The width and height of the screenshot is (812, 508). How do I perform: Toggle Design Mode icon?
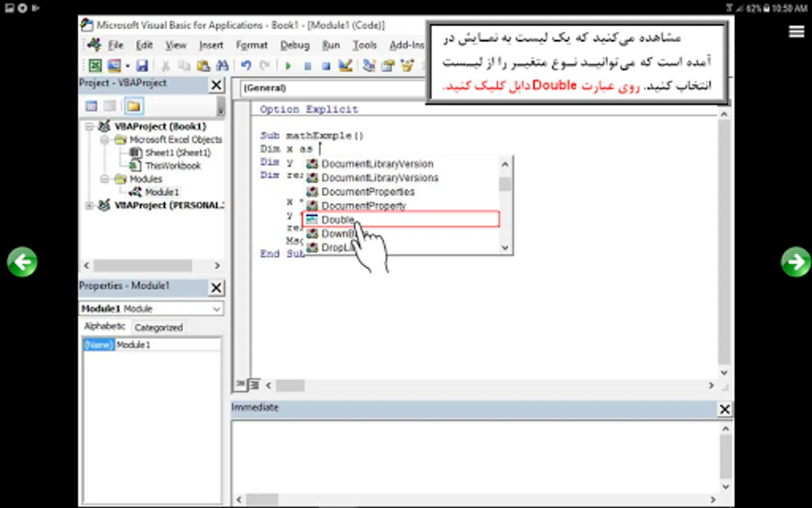[x=345, y=65]
